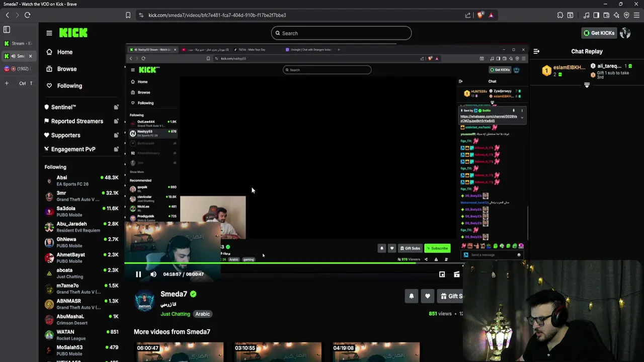This screenshot has width=644, height=362.
Task: Click the browser Back arrow
Action: (7, 15)
